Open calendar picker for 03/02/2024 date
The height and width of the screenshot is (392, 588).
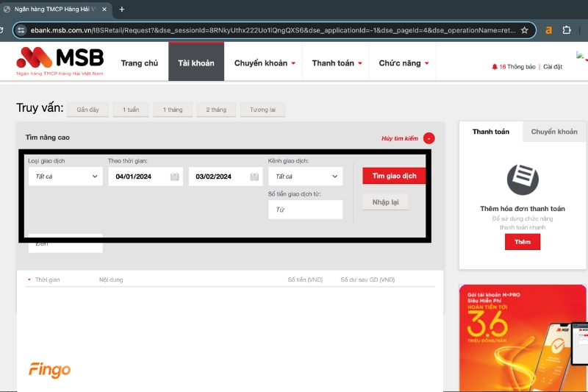254,177
